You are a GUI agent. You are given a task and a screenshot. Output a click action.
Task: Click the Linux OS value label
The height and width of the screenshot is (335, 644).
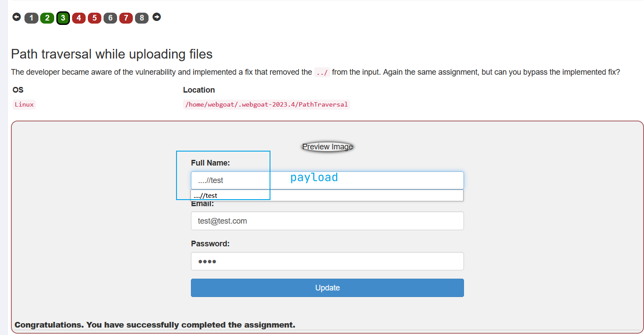[x=24, y=104]
